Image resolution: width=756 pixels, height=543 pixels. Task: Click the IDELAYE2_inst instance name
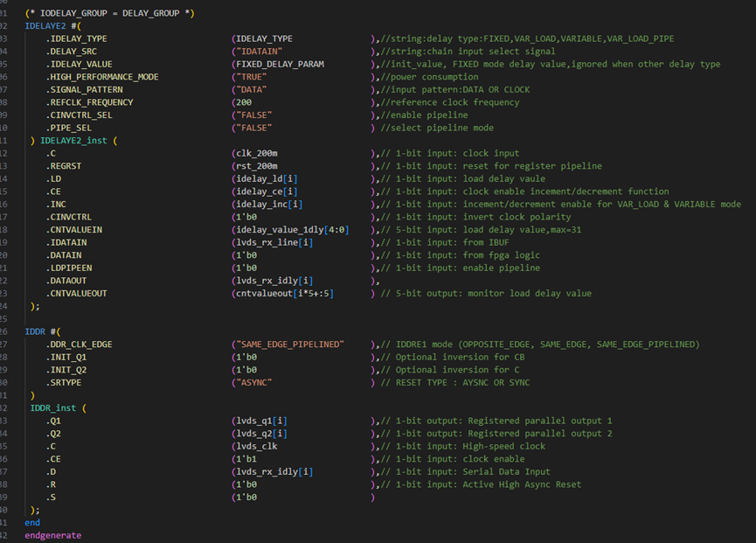point(73,141)
